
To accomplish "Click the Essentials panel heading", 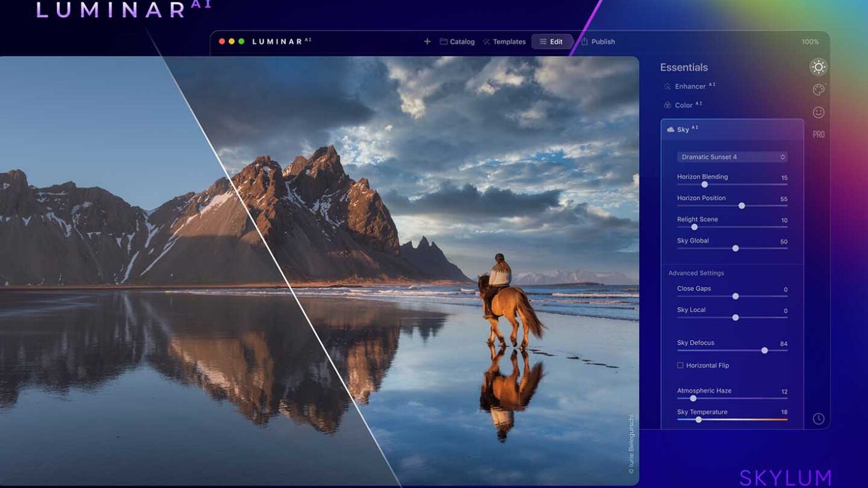I will pos(684,68).
